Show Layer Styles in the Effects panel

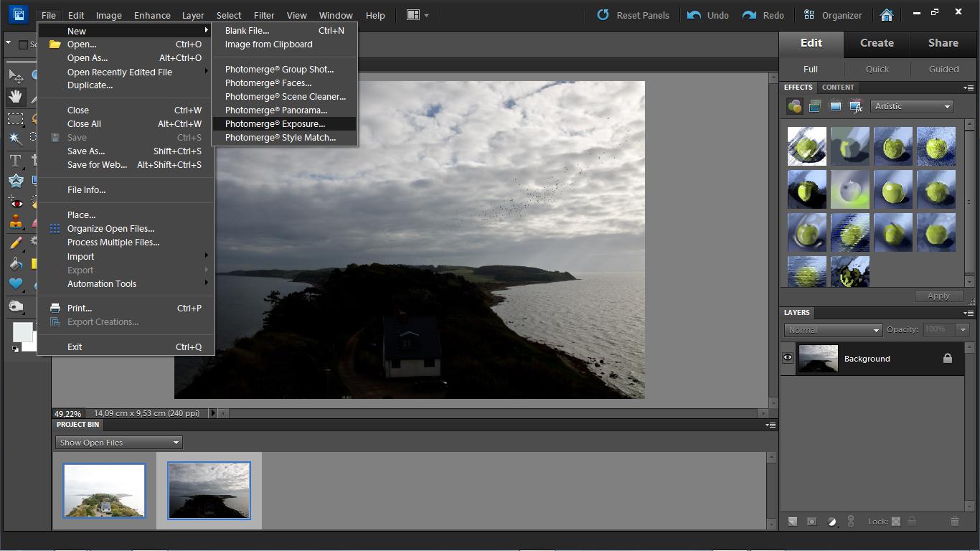(x=815, y=107)
